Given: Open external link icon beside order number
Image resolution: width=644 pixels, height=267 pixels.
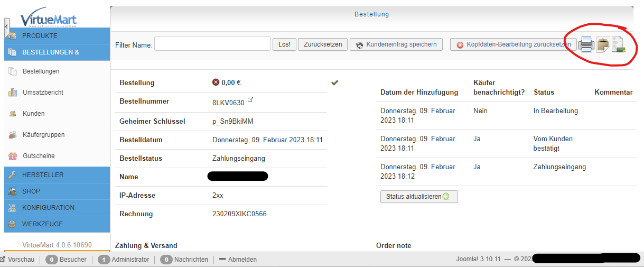Looking at the screenshot, I should (x=250, y=100).
